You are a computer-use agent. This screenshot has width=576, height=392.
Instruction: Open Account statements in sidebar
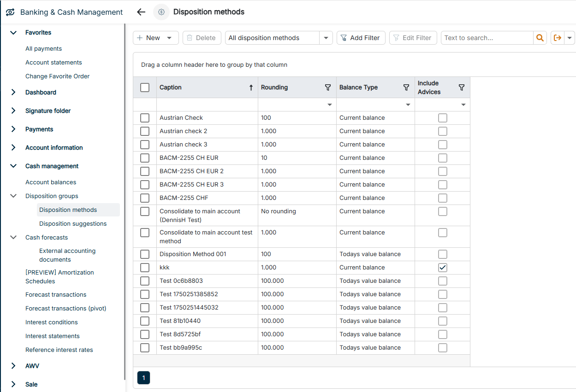(53, 63)
